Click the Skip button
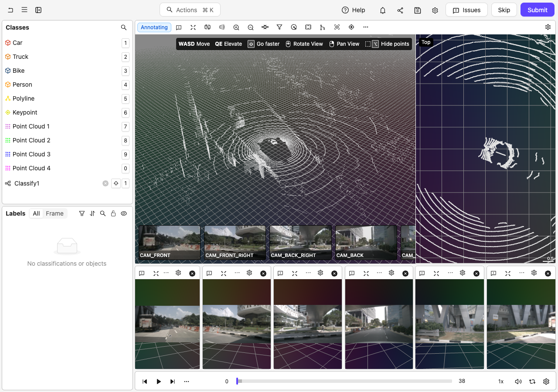This screenshot has height=392, width=558. pos(504,10)
